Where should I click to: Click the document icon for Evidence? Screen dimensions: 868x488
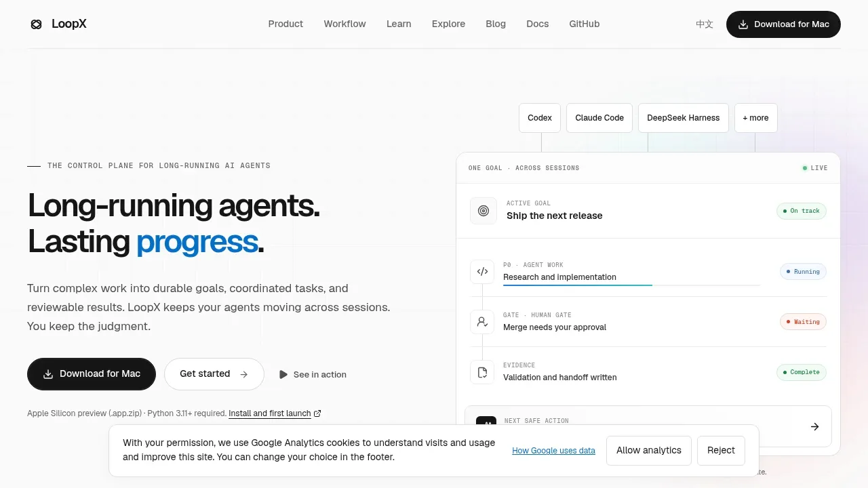coord(482,372)
